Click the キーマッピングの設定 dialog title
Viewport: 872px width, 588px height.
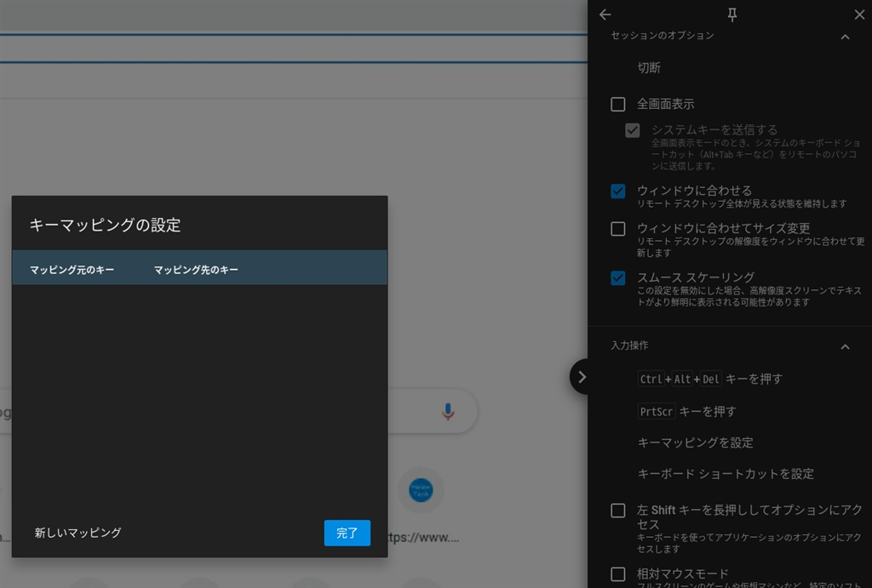coord(105,225)
